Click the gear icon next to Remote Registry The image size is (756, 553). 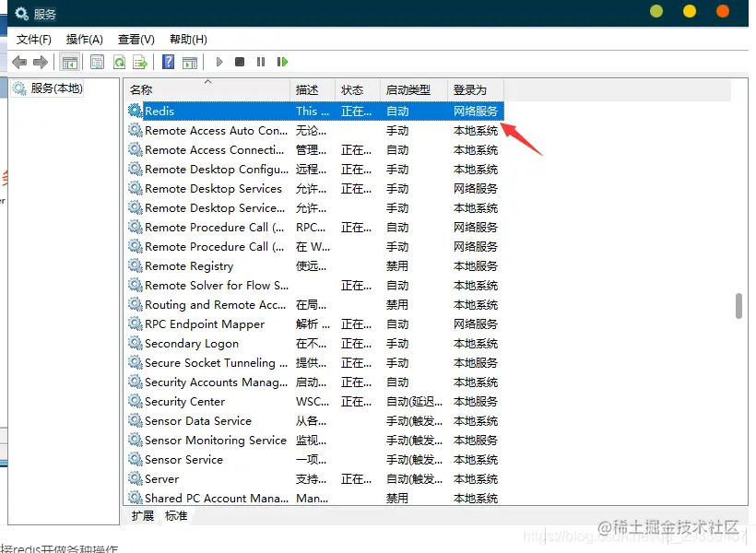point(135,265)
